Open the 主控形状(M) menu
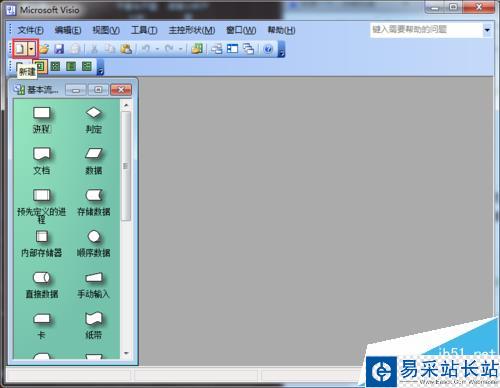The width and height of the screenshot is (500, 388). pos(192,30)
